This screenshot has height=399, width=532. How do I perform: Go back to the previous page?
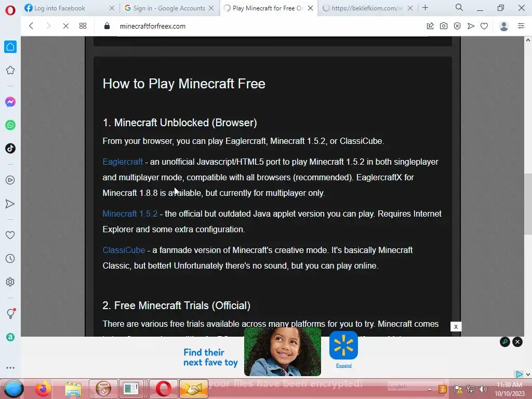pos(31,26)
